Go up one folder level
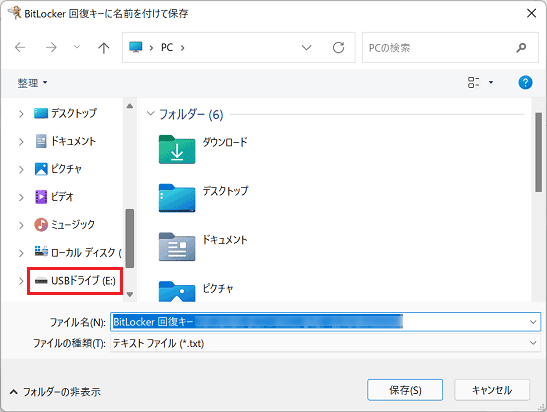 pyautogui.click(x=103, y=48)
